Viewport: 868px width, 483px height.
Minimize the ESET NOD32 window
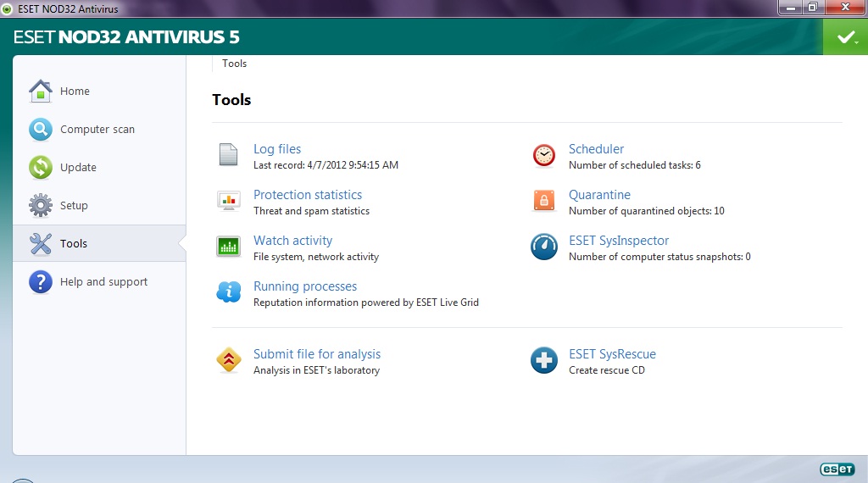point(790,7)
